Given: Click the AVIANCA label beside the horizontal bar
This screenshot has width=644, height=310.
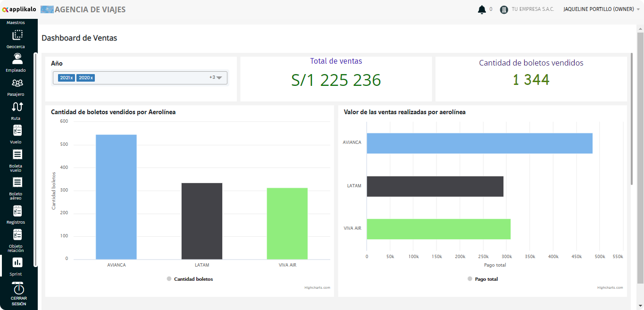Looking at the screenshot, I should click(x=352, y=142).
